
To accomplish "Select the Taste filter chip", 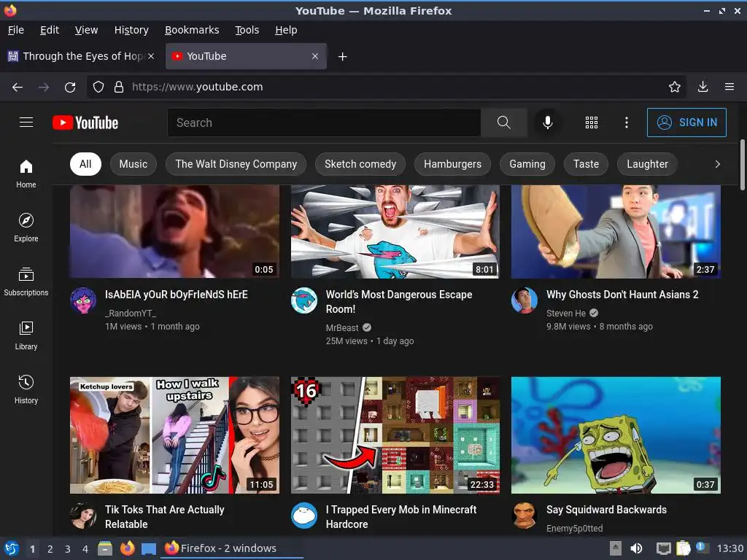I will click(x=586, y=164).
